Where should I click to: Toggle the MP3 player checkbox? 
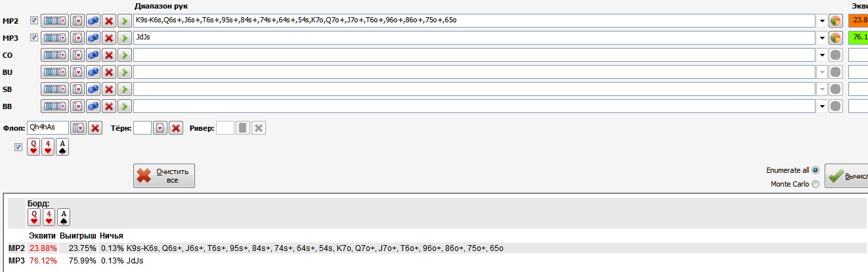pyautogui.click(x=34, y=38)
